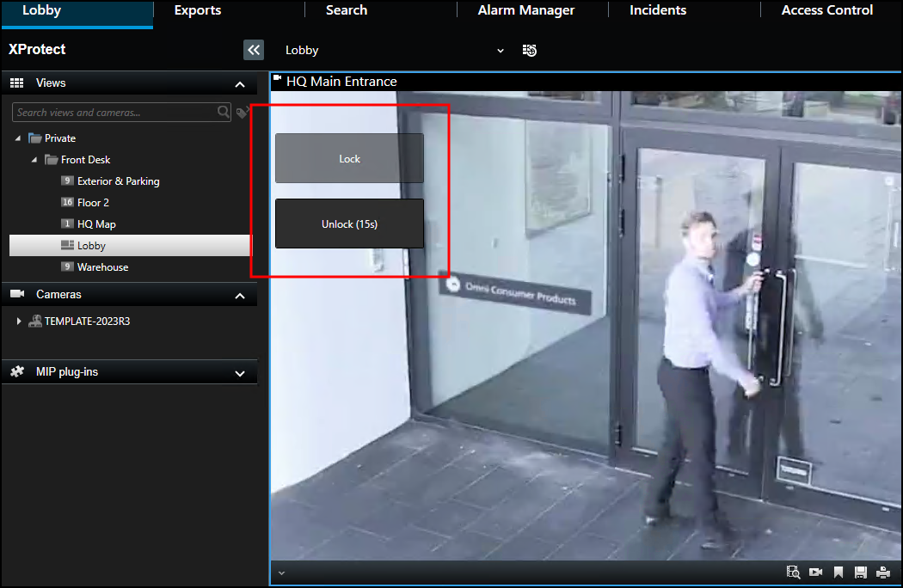Click the search magnifier in views search
This screenshot has height=588, width=903.
[224, 112]
